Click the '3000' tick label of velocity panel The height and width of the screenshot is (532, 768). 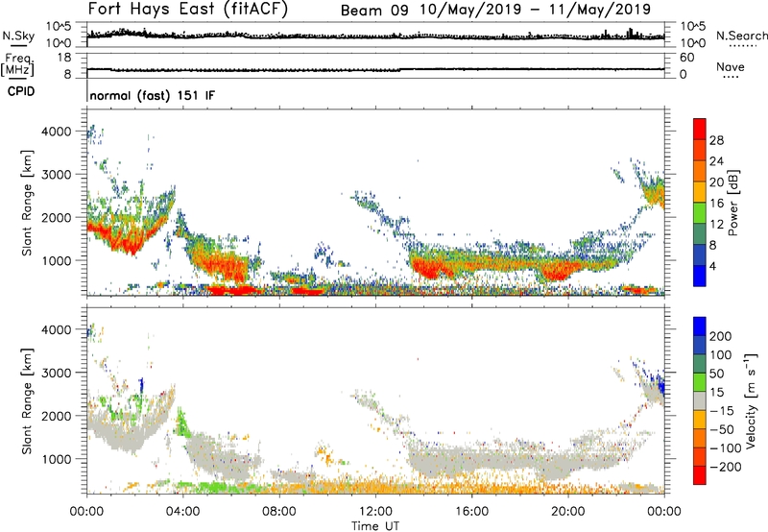coord(57,373)
